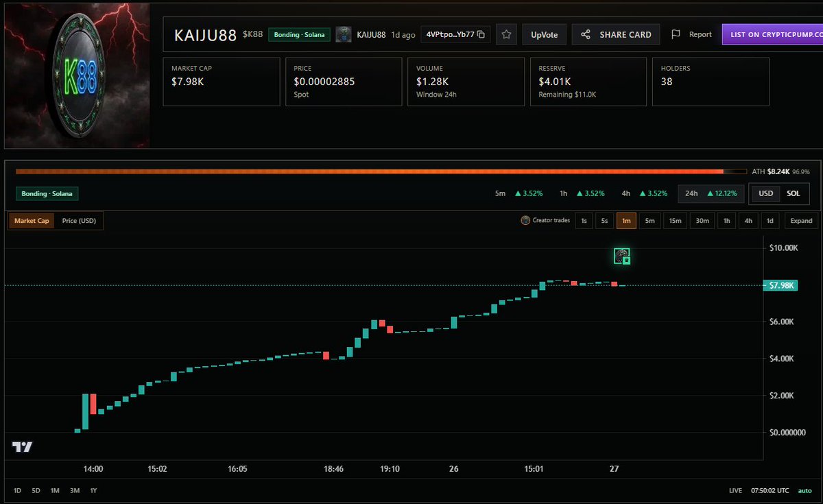Click the star favorite icon
Screen dimensions: 823x504
click(506, 34)
